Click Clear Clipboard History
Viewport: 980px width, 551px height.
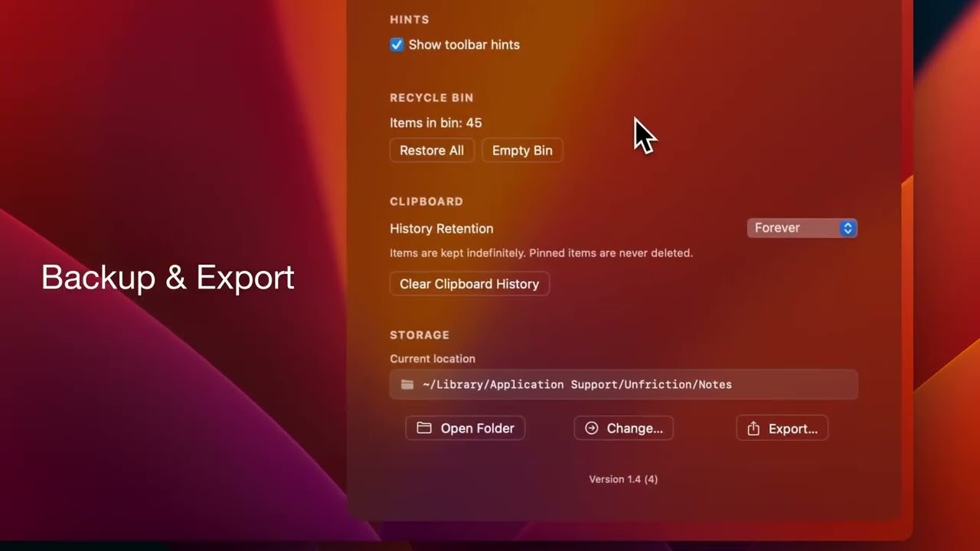(x=469, y=284)
